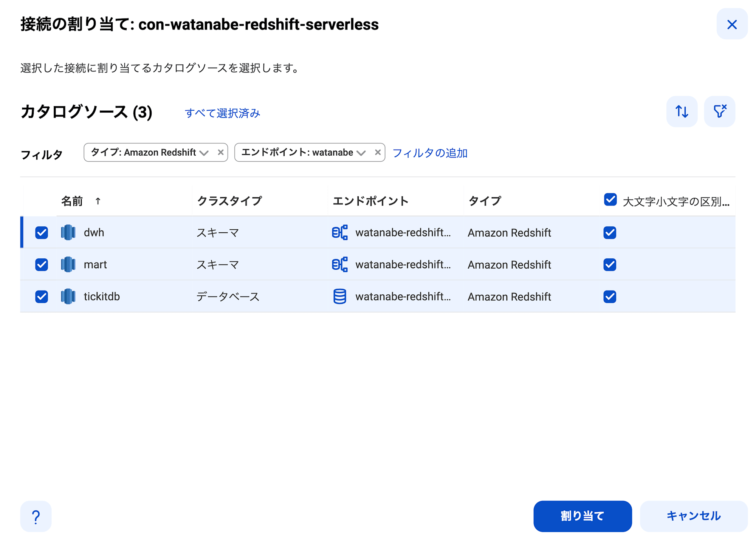Click watanabe-redshift... endpoint in mart row
This screenshot has width=756, height=541.
click(x=403, y=264)
